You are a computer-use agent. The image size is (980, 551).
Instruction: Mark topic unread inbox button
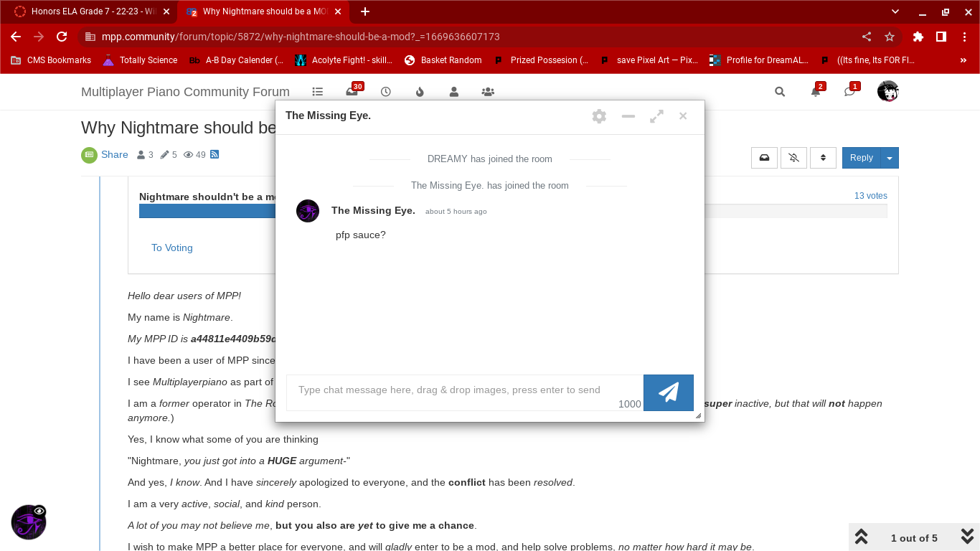tap(765, 158)
